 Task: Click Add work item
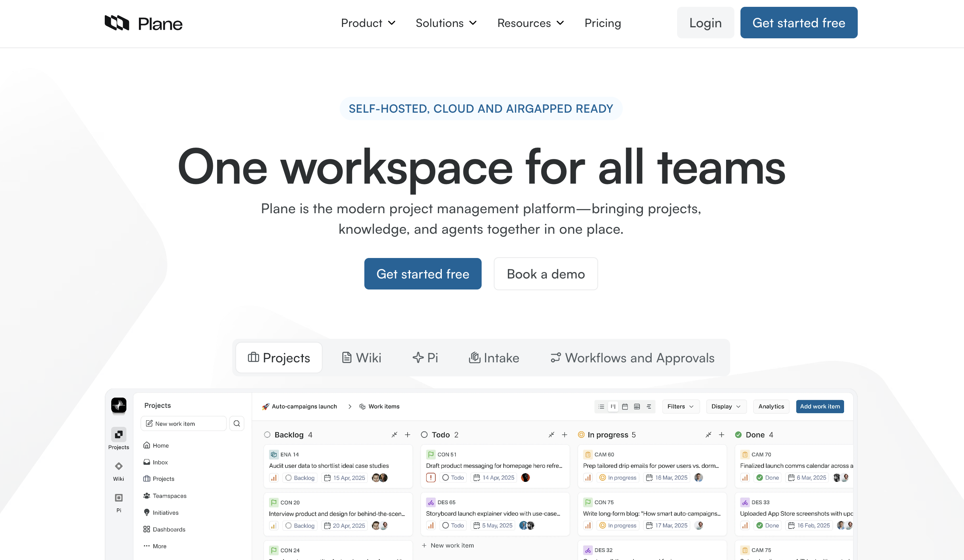pos(820,406)
